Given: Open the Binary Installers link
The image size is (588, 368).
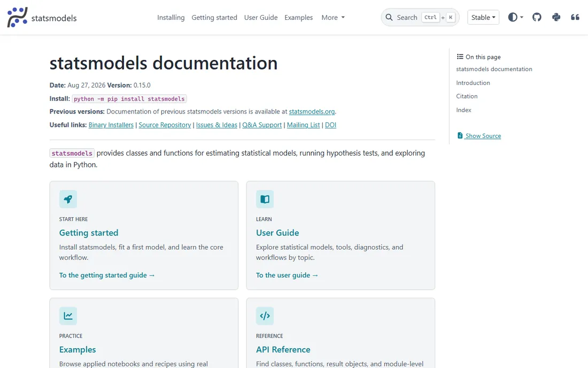Looking at the screenshot, I should point(111,125).
